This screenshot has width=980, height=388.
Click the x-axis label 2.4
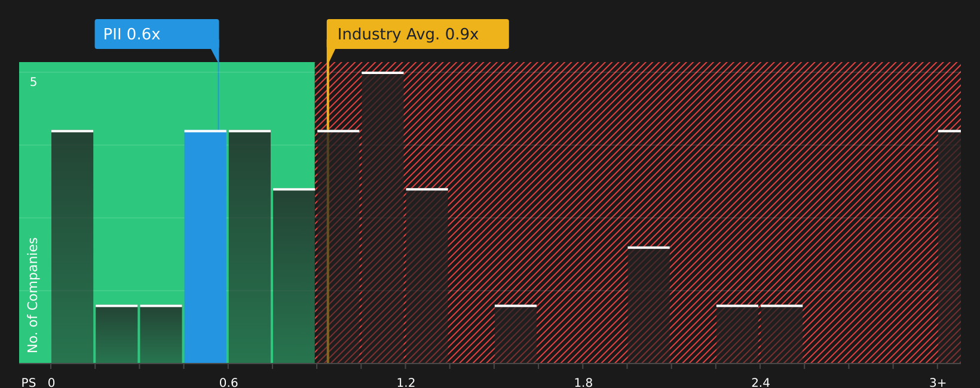coord(760,382)
